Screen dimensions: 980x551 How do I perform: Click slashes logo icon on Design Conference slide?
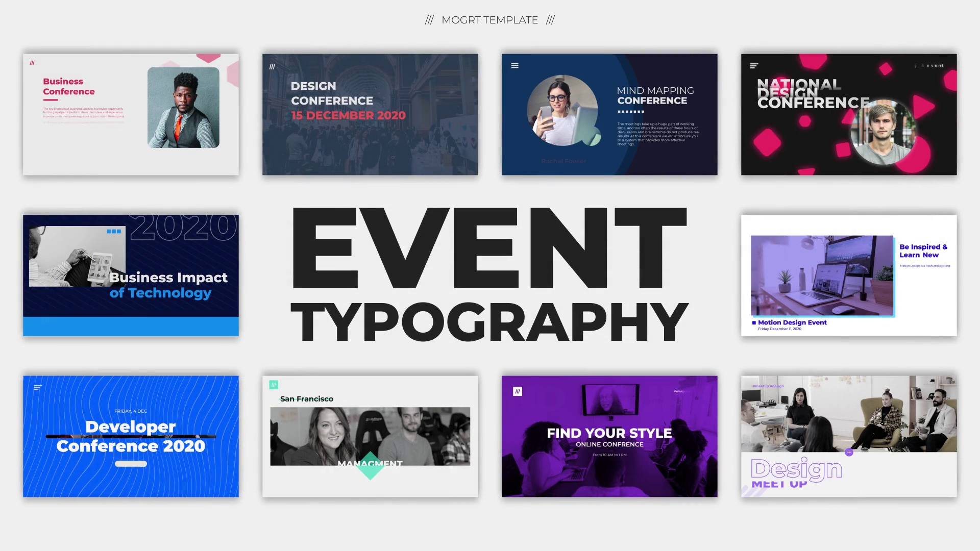272,66
